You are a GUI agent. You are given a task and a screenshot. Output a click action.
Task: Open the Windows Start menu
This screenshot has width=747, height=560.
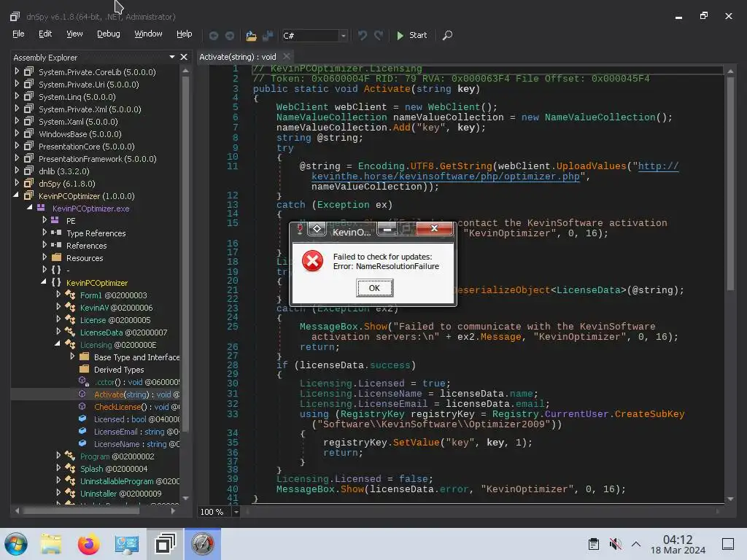point(16,544)
